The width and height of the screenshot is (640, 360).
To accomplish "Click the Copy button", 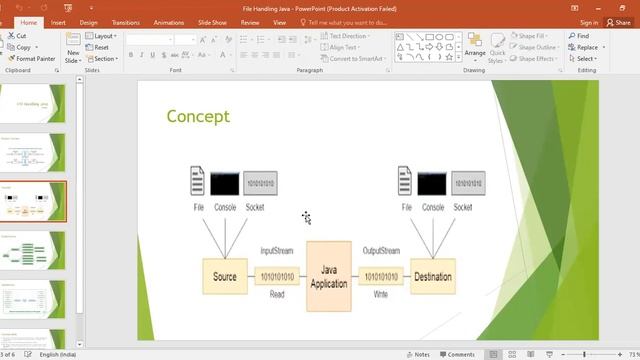I will (19, 47).
